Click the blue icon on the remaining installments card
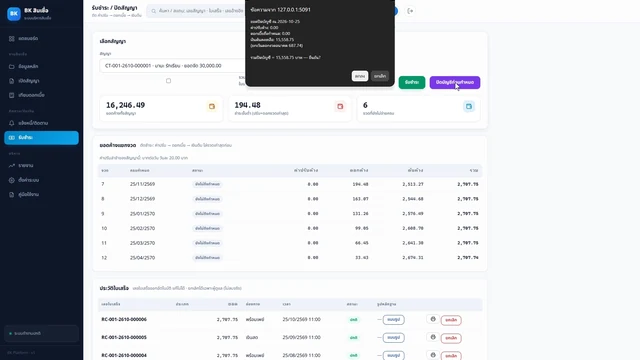This screenshot has height=360, width=640. click(x=469, y=107)
